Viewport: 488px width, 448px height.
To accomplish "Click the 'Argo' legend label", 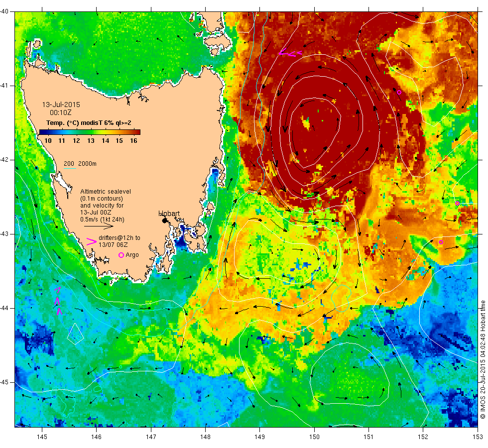I will click(x=132, y=255).
